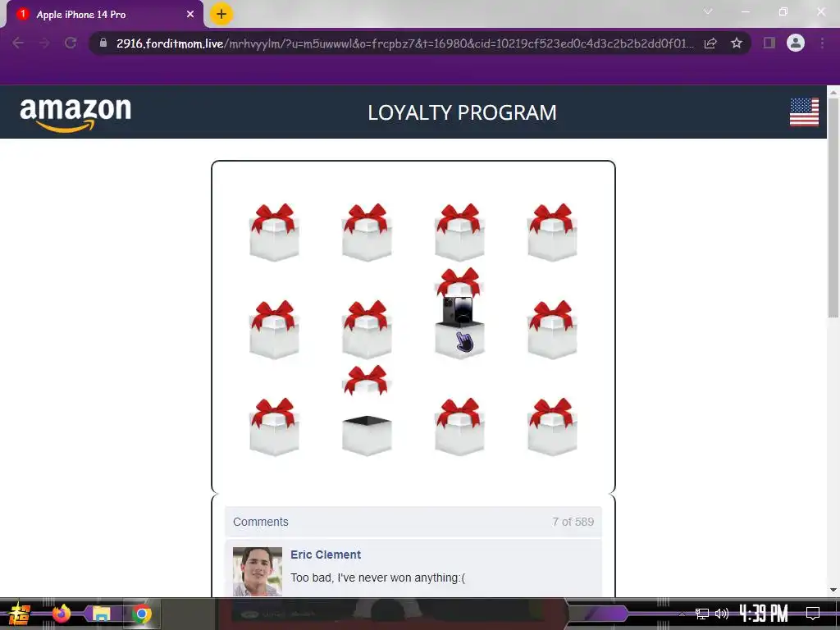Click the scrollbar down arrow
840x630 pixels.
(x=833, y=590)
